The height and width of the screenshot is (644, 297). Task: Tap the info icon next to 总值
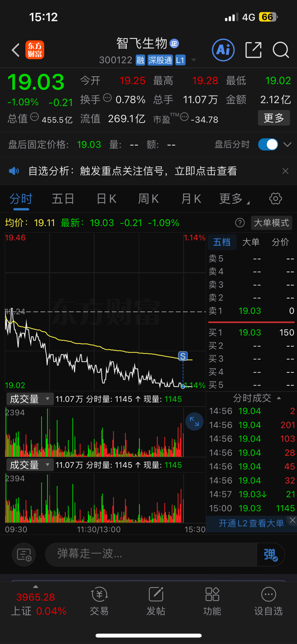[x=34, y=117]
